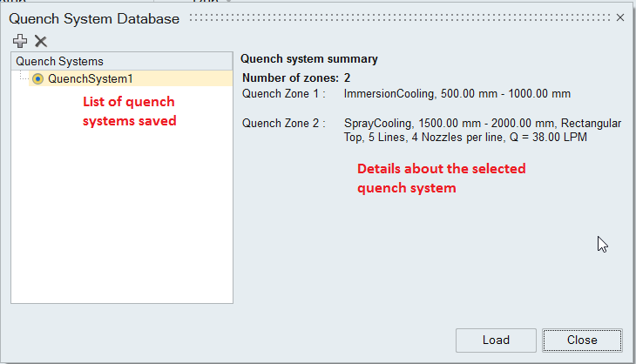Click the Quench Zone 1 label
636x364 pixels.
[x=283, y=93]
